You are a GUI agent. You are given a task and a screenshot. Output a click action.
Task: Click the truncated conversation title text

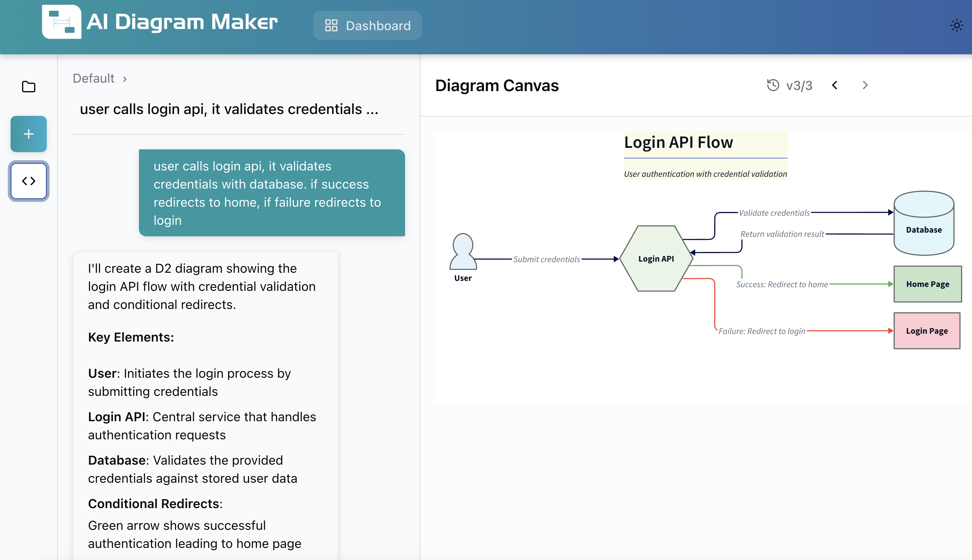click(229, 109)
